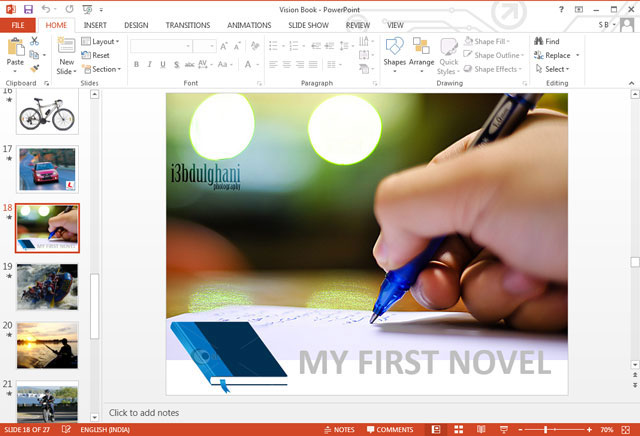The image size is (640, 436).
Task: Click the New Slide icon
Action: coord(66,46)
